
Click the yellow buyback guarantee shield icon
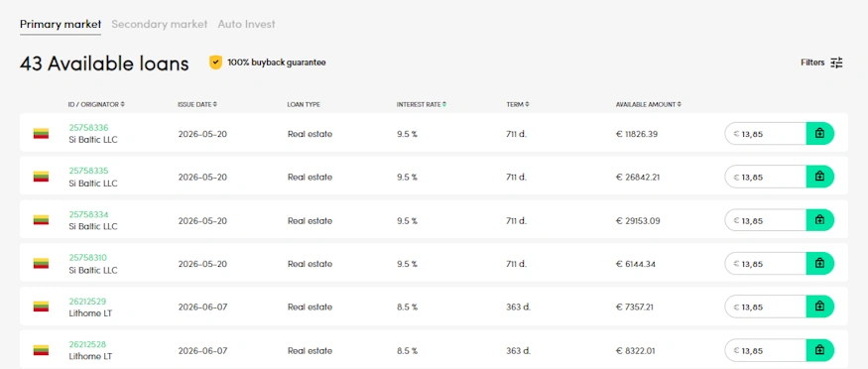click(215, 62)
